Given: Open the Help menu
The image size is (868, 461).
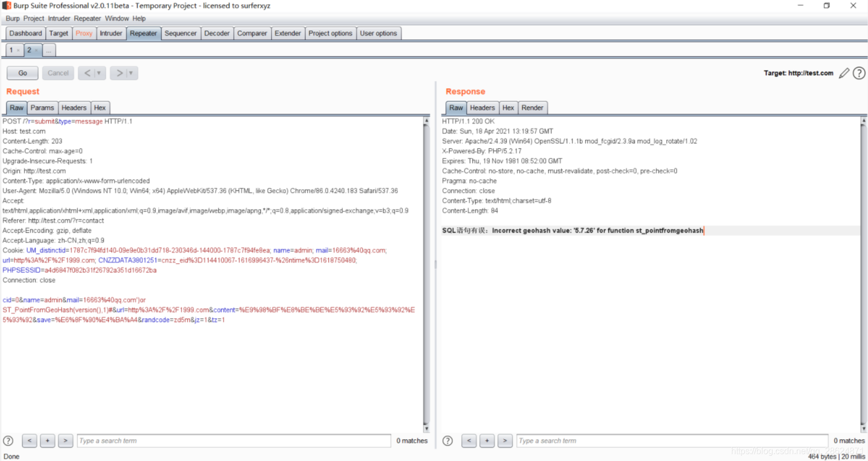Looking at the screenshot, I should 139,19.
